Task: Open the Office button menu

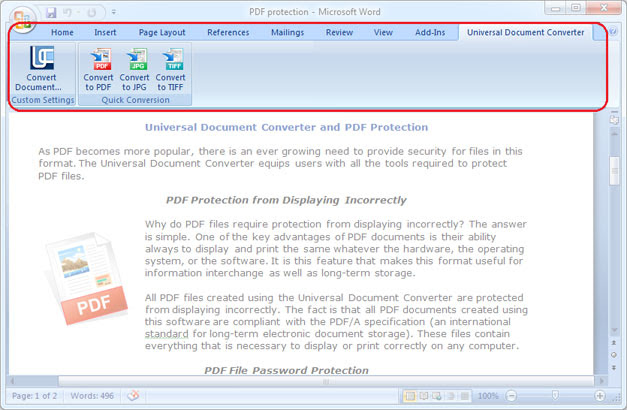Action: click(x=22, y=18)
